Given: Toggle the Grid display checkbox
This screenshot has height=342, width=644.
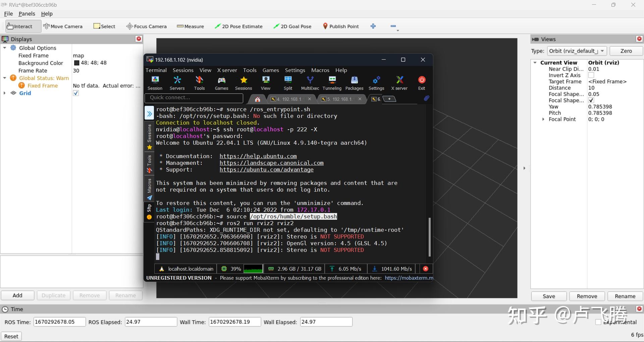Looking at the screenshot, I should 75,93.
